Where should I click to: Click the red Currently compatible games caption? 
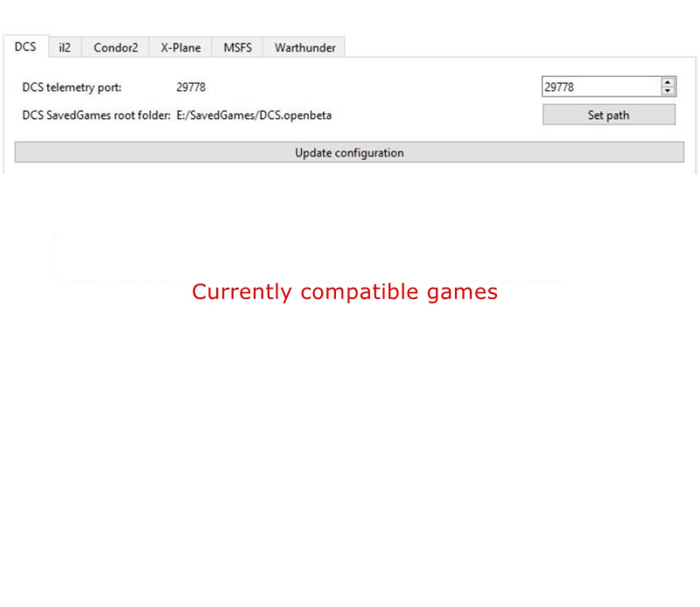pyautogui.click(x=345, y=292)
